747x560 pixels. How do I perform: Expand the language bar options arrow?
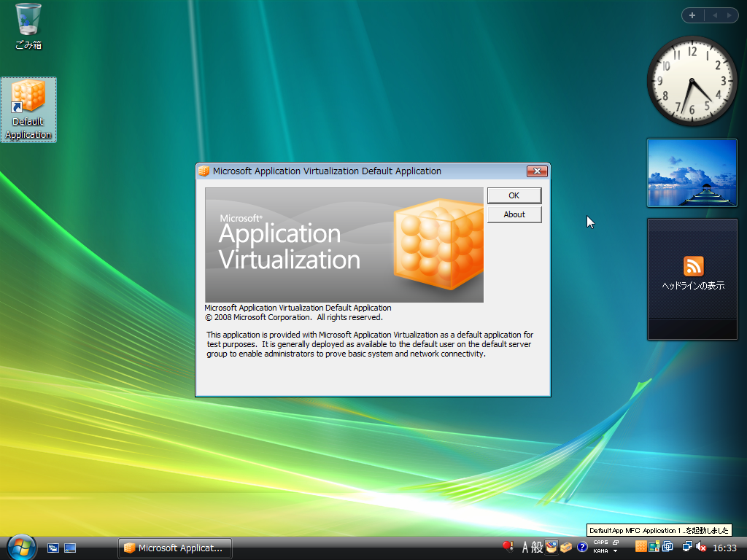[x=615, y=551]
